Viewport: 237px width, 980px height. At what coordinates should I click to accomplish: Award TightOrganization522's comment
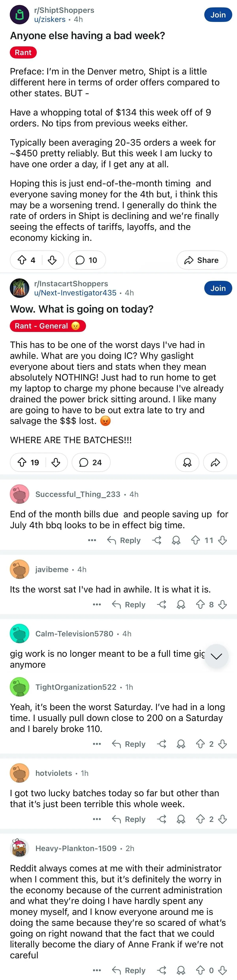click(x=181, y=744)
